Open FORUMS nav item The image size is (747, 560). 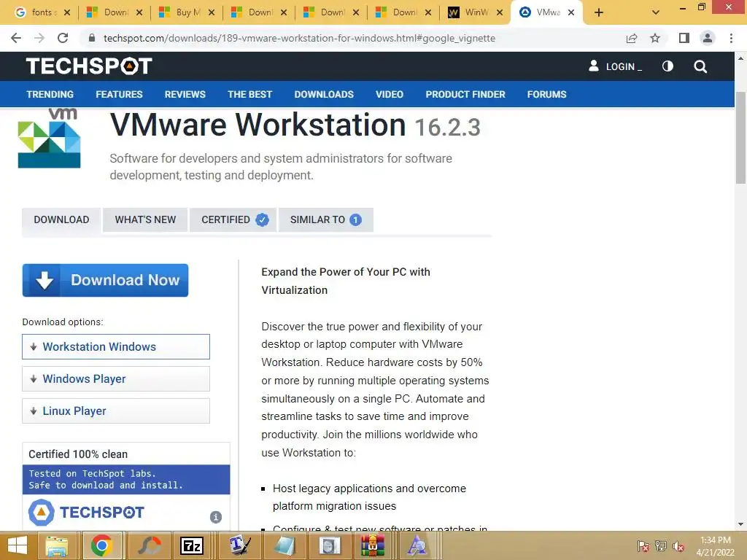(547, 94)
